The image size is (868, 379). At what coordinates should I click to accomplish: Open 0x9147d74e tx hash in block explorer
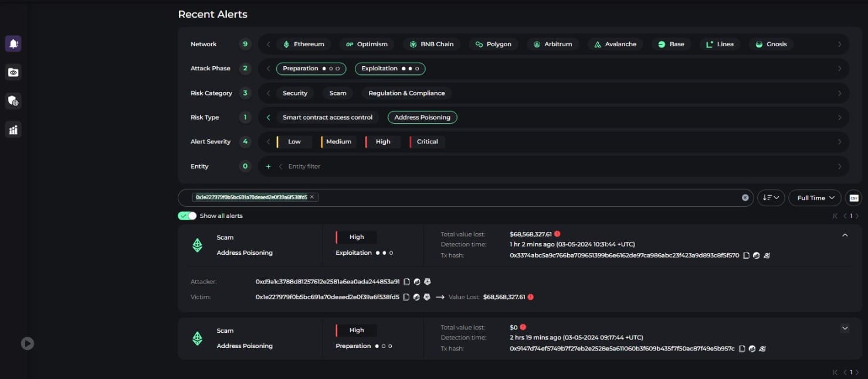click(x=752, y=349)
